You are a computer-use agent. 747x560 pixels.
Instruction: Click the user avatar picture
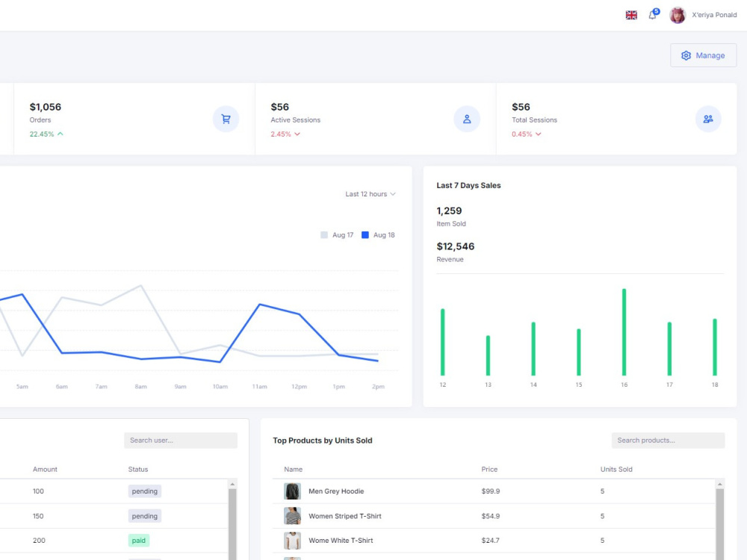point(677,15)
